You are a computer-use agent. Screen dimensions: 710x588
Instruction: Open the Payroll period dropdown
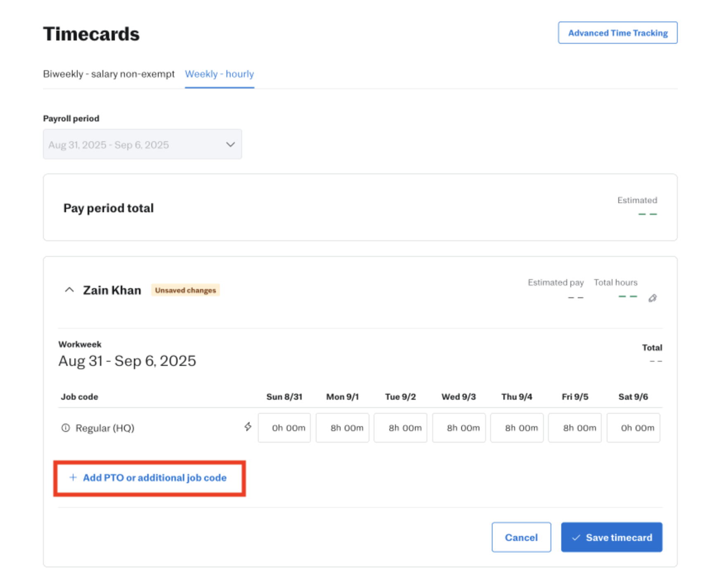(142, 145)
